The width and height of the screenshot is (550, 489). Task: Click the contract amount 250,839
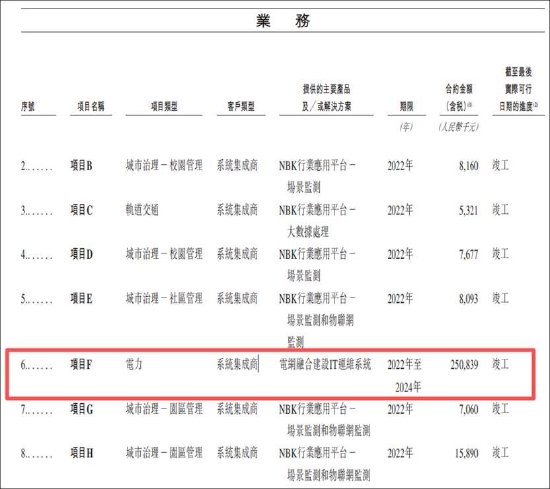464,364
